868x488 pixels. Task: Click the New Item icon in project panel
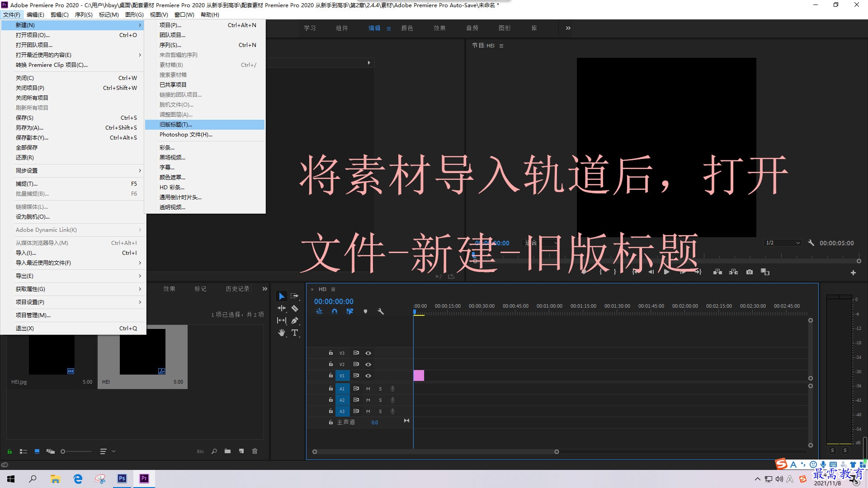tap(241, 451)
